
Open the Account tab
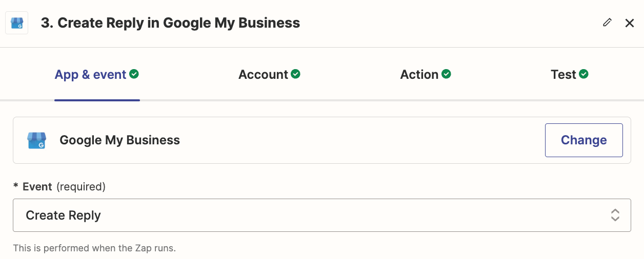coord(263,75)
